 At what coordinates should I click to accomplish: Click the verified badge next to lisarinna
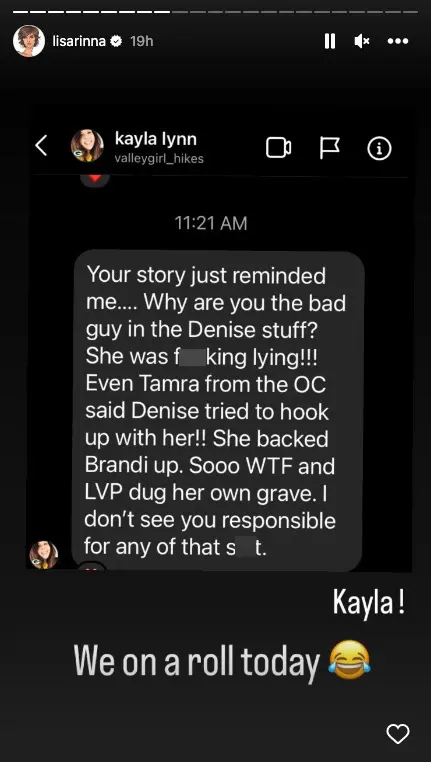pos(117,42)
